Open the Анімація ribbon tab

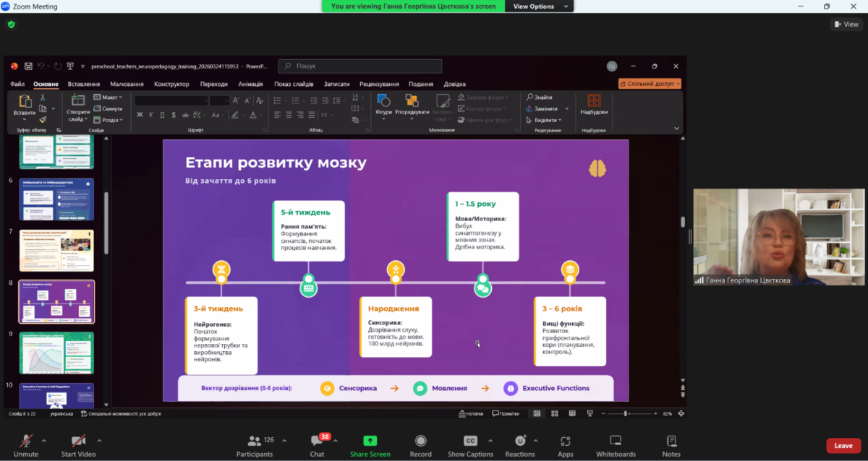[x=250, y=84]
